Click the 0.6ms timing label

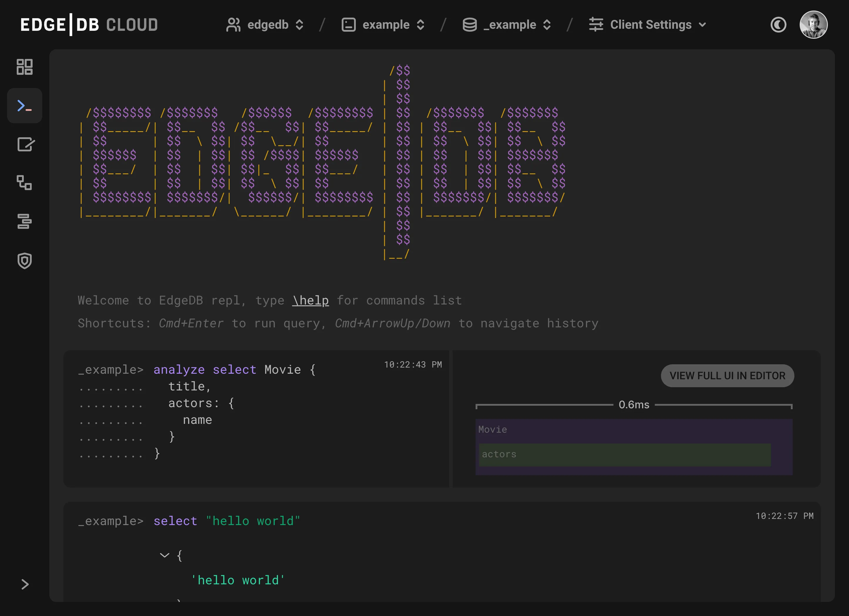click(634, 405)
